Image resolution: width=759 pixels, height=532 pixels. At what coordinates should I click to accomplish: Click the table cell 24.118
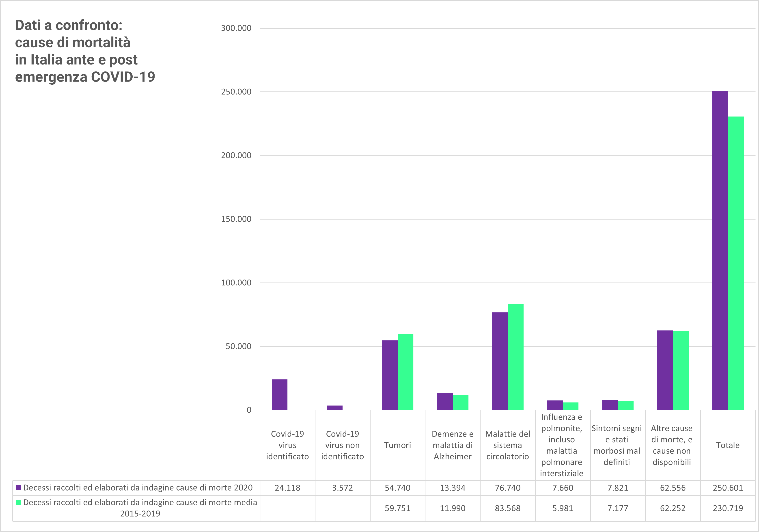287,488
